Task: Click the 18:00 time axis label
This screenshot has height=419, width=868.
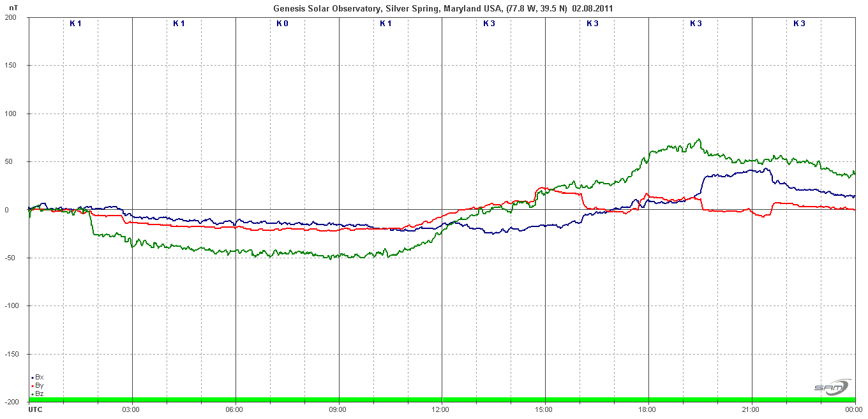Action: coord(648,409)
